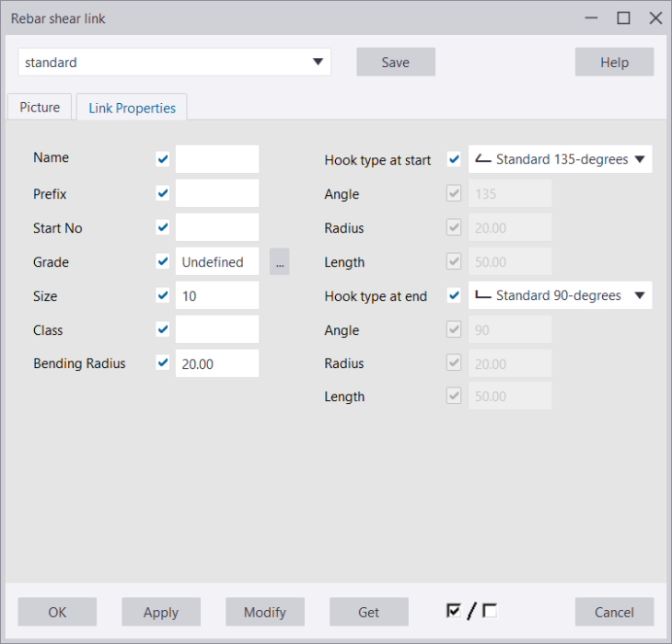The height and width of the screenshot is (644, 672).
Task: Click the Modify button
Action: [265, 612]
